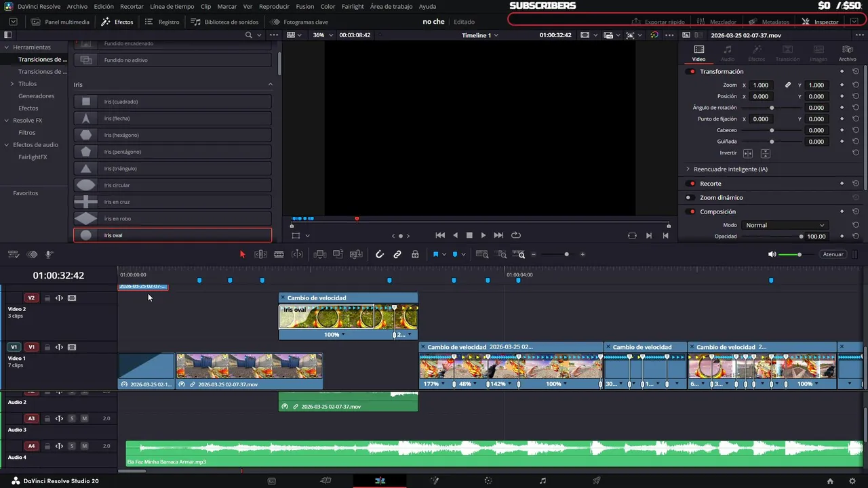Zoom out timeline with minus button
The image size is (868, 488).
tap(534, 254)
